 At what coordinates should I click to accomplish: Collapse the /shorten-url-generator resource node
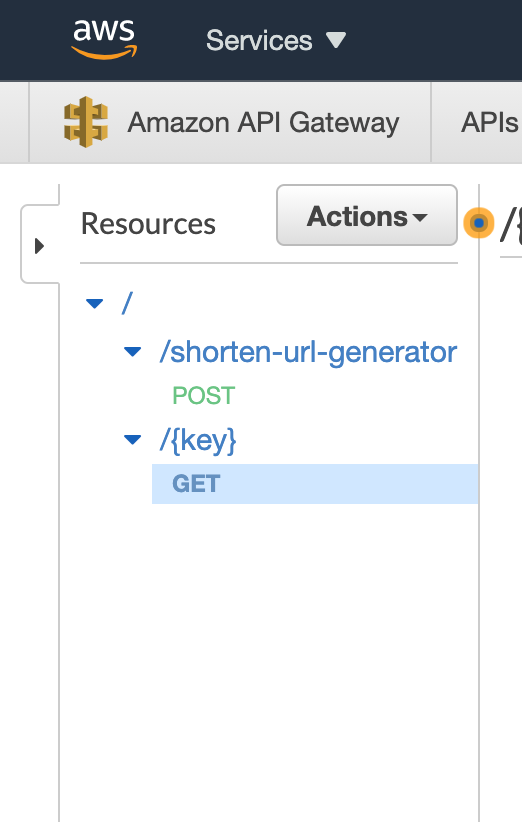pos(133,352)
